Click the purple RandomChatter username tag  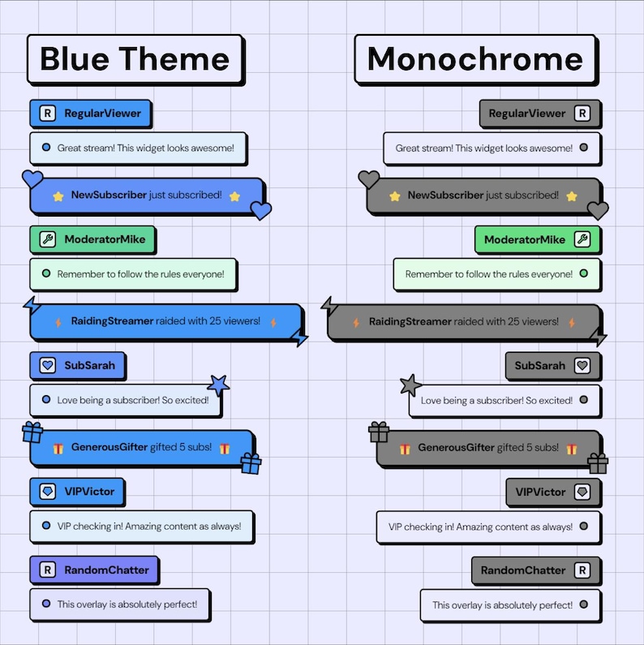pyautogui.click(x=94, y=570)
